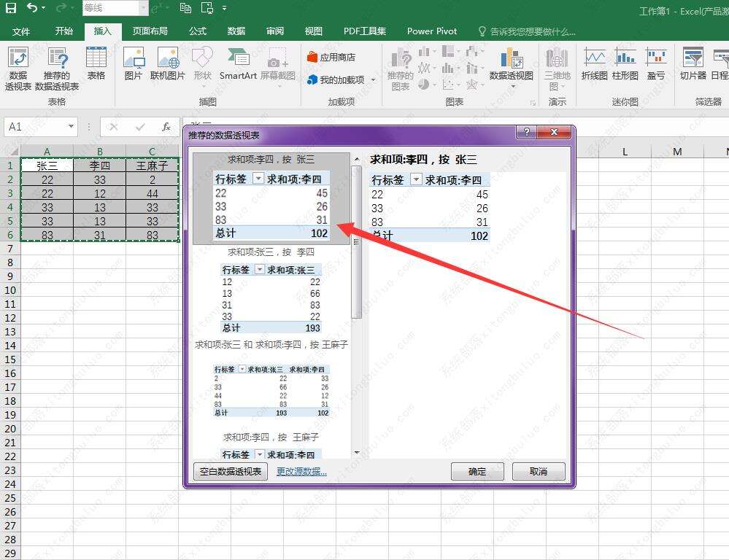Open the PivotChart (数据透视图) tool
The image size is (729, 560).
[x=511, y=64]
